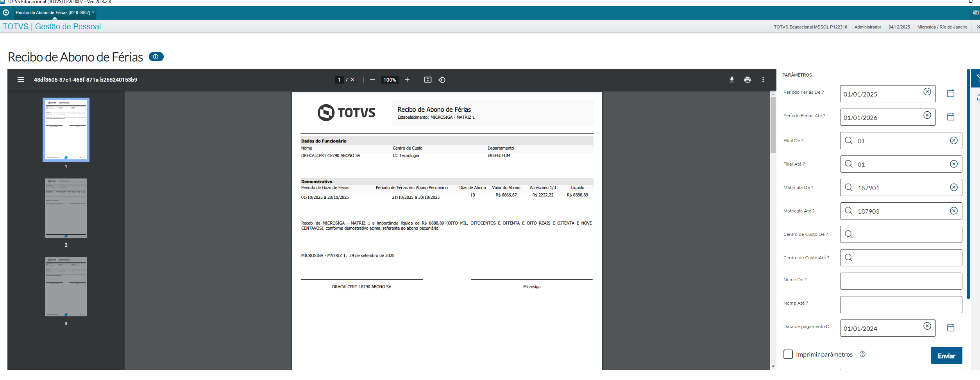Screen dimensions: 980x380
Task: Clear the Período Férias De date
Action: coord(927,92)
